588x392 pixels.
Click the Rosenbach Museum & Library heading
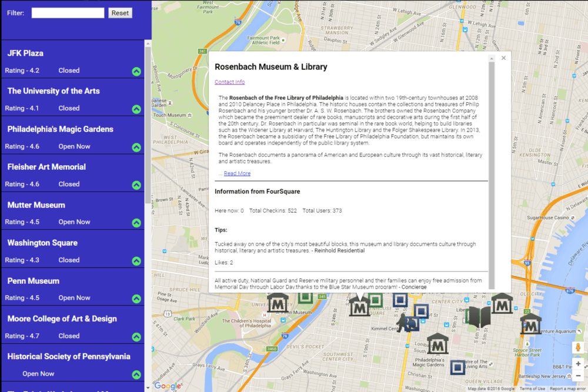270,67
